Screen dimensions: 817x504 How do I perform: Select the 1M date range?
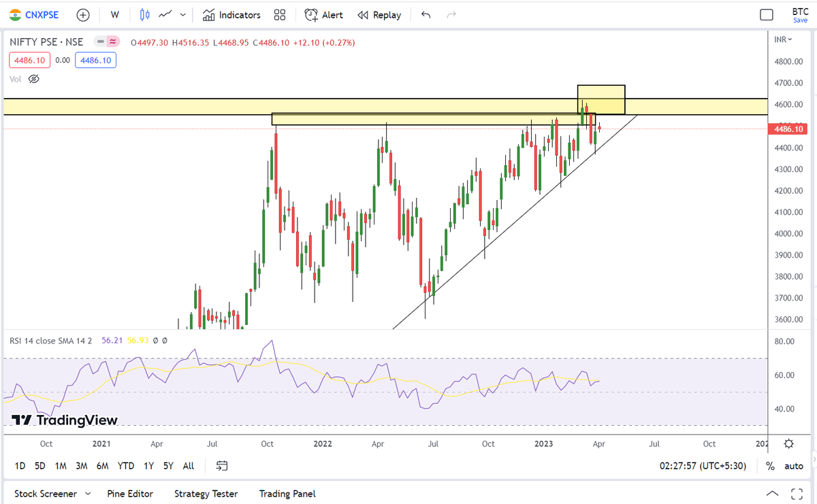pyautogui.click(x=61, y=466)
